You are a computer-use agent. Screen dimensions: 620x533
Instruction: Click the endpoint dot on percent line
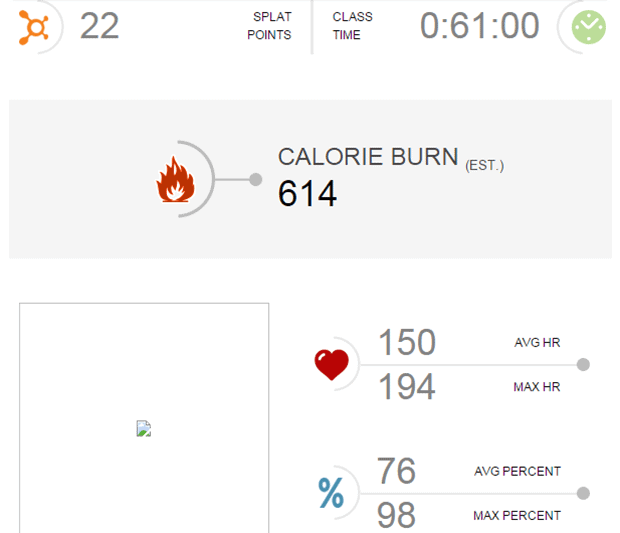tap(584, 493)
